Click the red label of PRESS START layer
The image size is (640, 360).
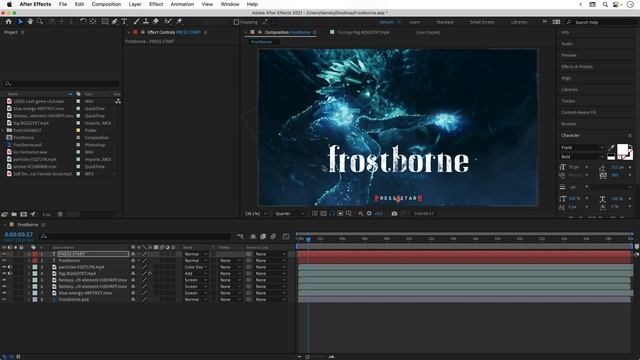(x=35, y=254)
